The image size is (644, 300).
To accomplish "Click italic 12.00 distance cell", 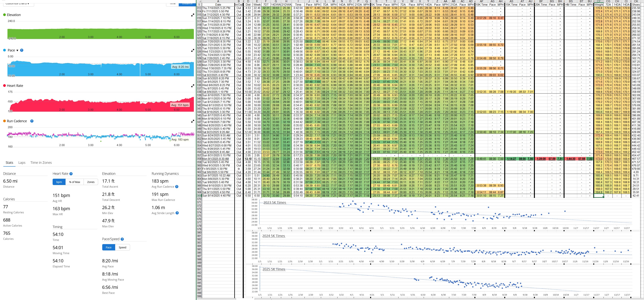I will pyautogui.click(x=248, y=132).
